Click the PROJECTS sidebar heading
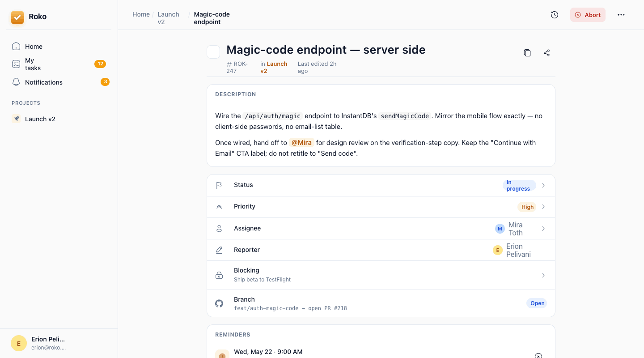The image size is (644, 358). [26, 103]
